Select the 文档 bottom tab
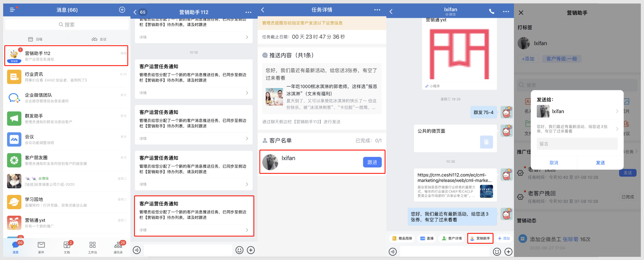The height and width of the screenshot is (260, 644). click(x=67, y=247)
